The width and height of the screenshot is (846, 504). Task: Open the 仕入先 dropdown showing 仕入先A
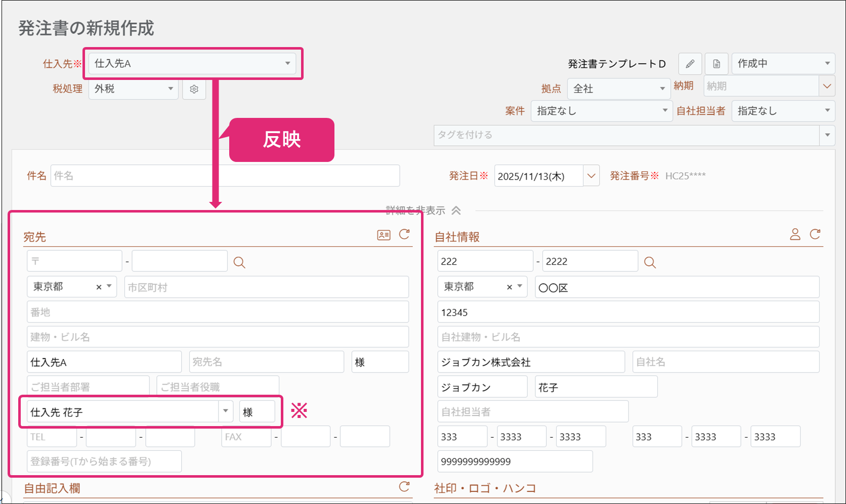192,64
